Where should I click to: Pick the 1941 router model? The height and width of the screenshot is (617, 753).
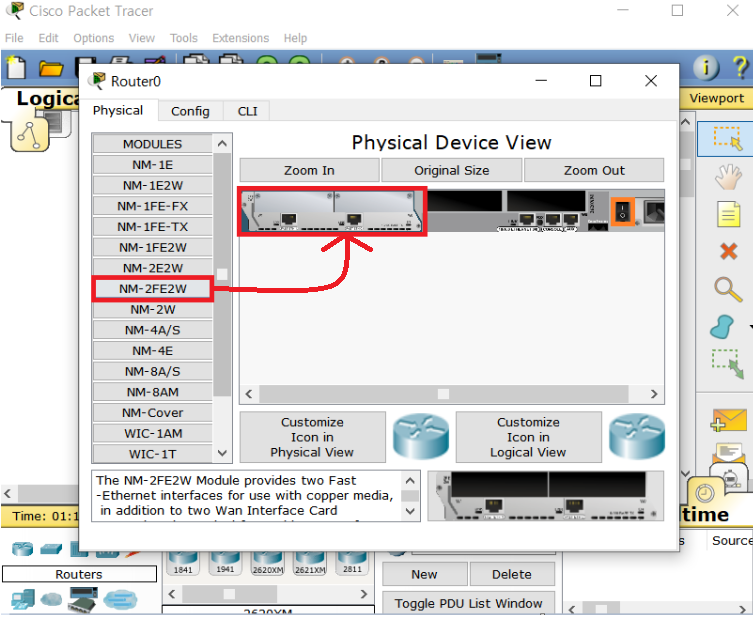(x=225, y=564)
